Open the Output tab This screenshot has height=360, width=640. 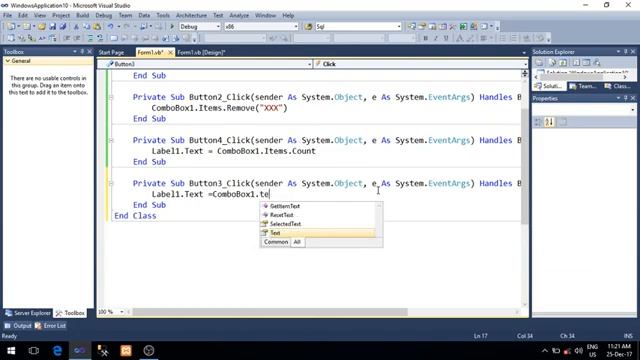(x=18, y=326)
